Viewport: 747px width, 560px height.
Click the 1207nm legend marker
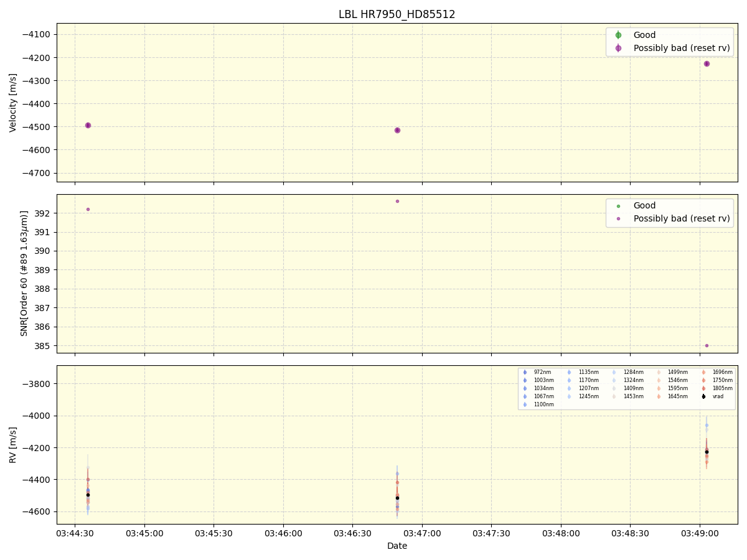tap(570, 388)
